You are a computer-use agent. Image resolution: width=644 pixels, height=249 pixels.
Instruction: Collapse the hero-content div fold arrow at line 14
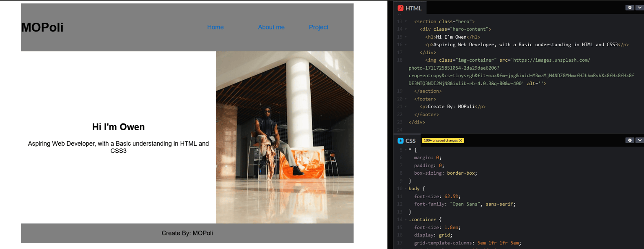pyautogui.click(x=406, y=29)
